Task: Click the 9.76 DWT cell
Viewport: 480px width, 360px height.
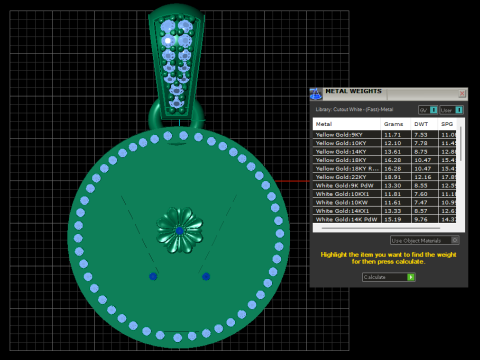Action: (424, 219)
